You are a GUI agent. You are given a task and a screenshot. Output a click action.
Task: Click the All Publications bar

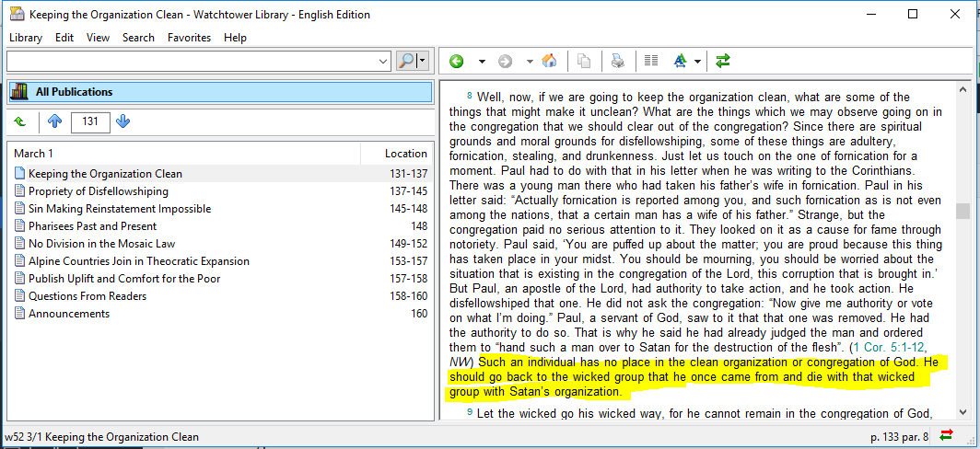219,92
